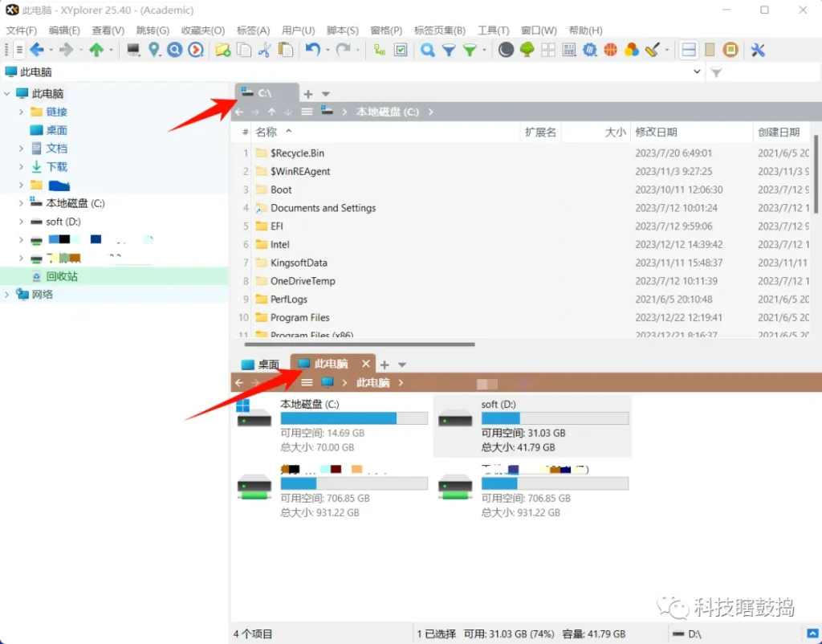The image size is (822, 644).
Task: Collapse the 此电脑 root tree node
Action: (x=6, y=93)
